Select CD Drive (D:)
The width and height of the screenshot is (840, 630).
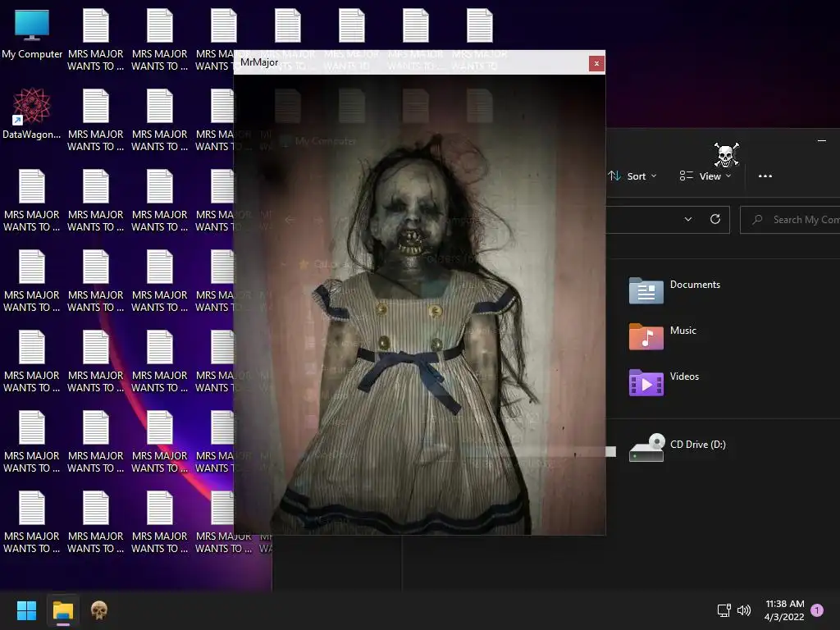pyautogui.click(x=678, y=447)
